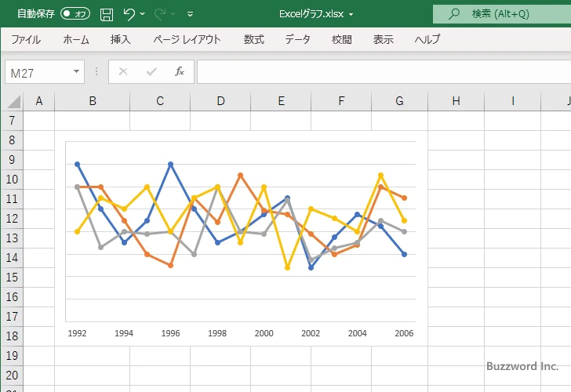Open the ファイル menu tab
The height and width of the screenshot is (392, 571).
coord(26,39)
